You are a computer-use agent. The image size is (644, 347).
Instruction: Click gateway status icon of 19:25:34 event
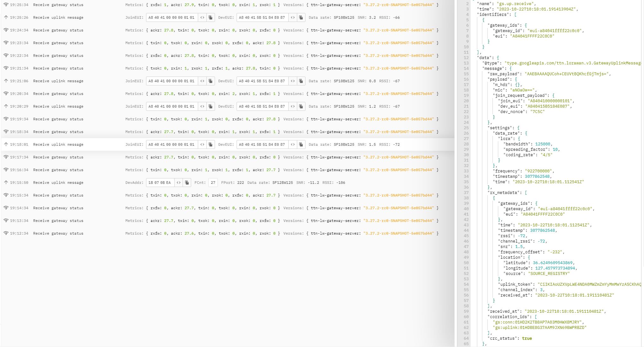(6, 5)
